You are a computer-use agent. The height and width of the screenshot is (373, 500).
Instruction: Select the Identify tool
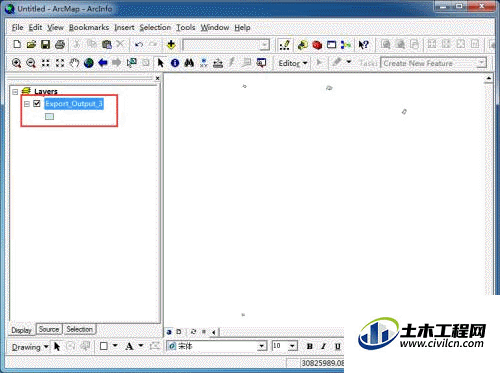pos(175,63)
